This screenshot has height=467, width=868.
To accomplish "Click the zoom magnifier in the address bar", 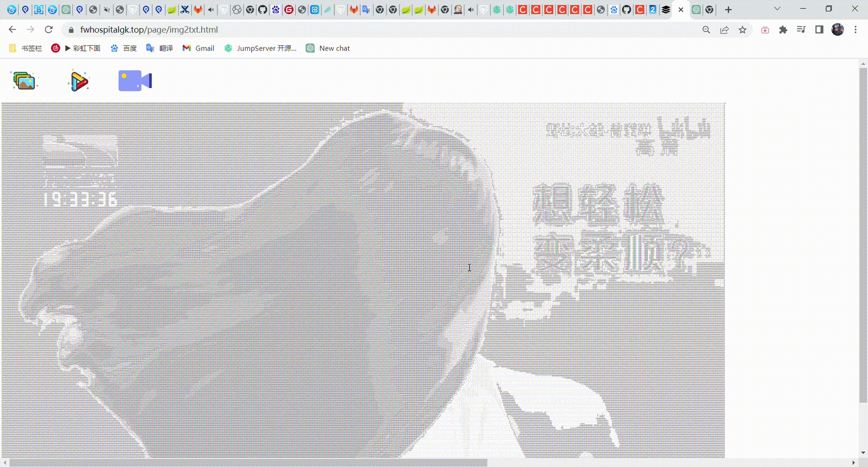I will [707, 30].
